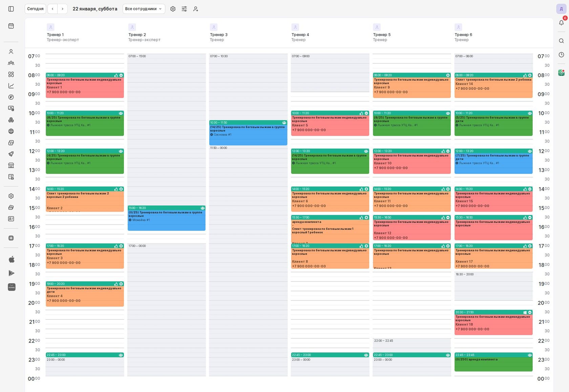Collapse the left sidebar panel
569x392 pixels.
tap(11, 9)
